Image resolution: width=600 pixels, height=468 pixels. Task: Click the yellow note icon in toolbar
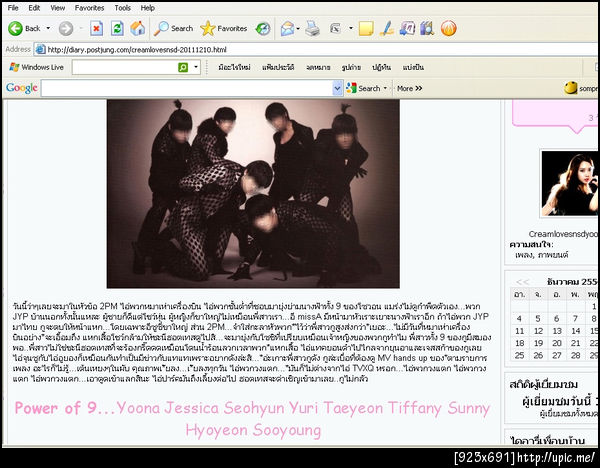(x=366, y=28)
